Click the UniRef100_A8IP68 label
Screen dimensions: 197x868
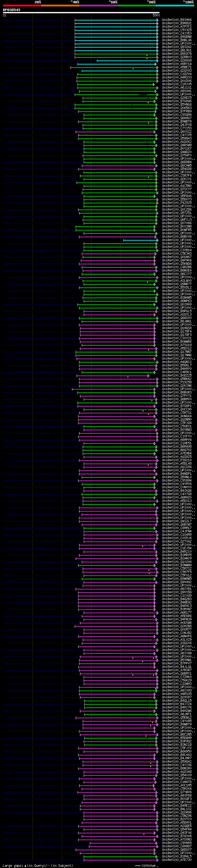(177, 795)
